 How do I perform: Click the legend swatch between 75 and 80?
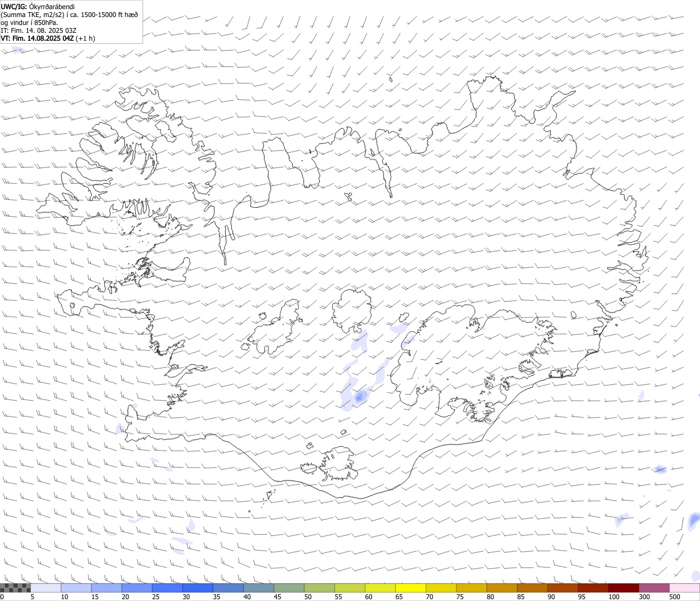coord(471,588)
